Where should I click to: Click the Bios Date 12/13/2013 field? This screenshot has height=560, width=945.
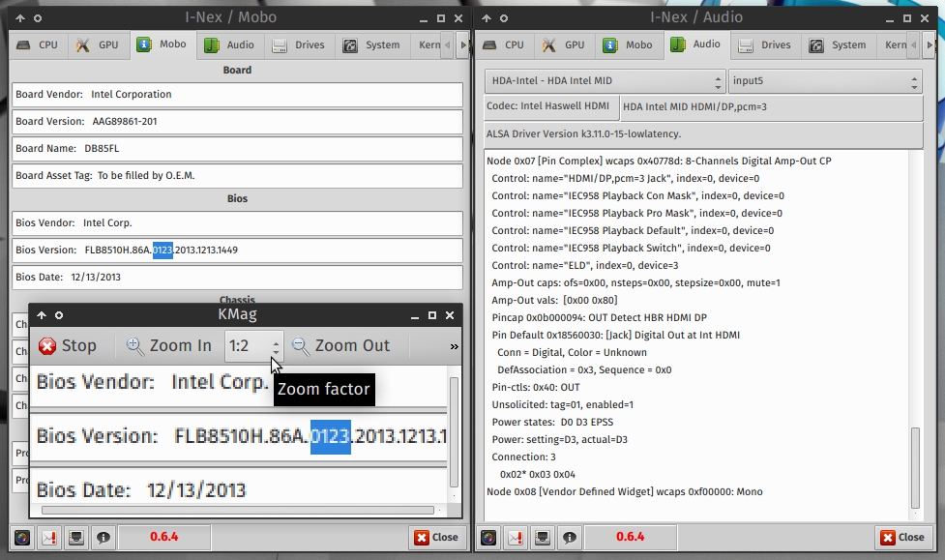pos(237,278)
